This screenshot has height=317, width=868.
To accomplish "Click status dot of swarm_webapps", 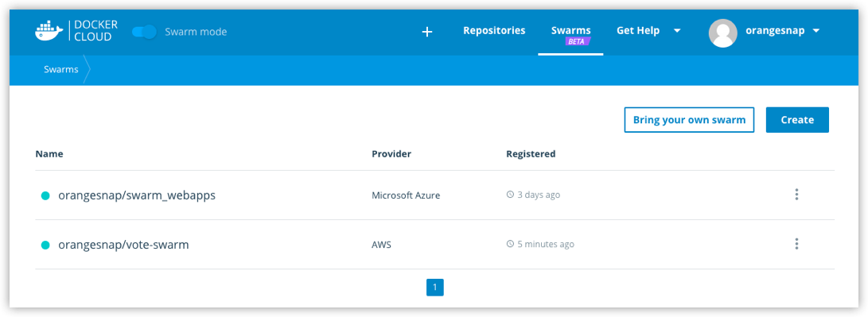I will tap(45, 195).
